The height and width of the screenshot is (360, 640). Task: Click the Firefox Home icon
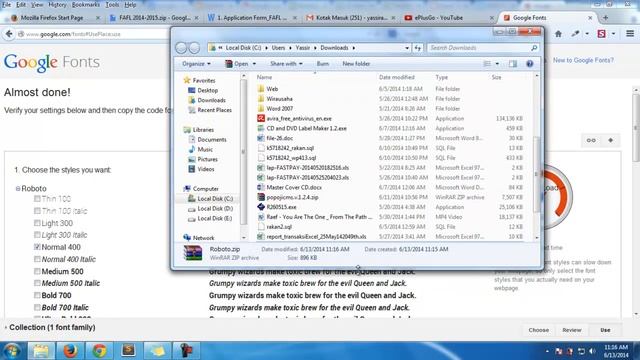558,34
